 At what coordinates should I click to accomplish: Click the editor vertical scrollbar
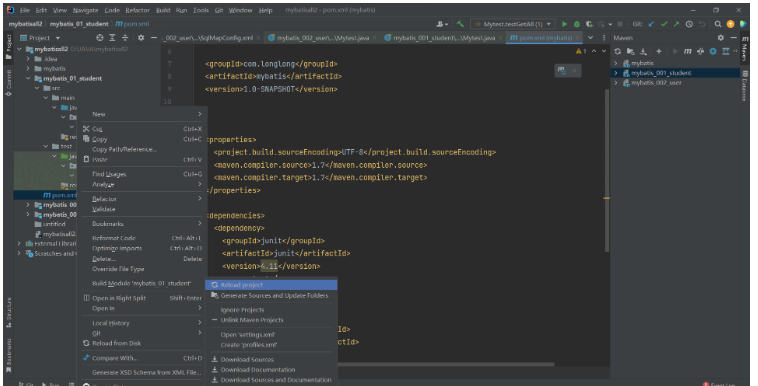pyautogui.click(x=607, y=169)
